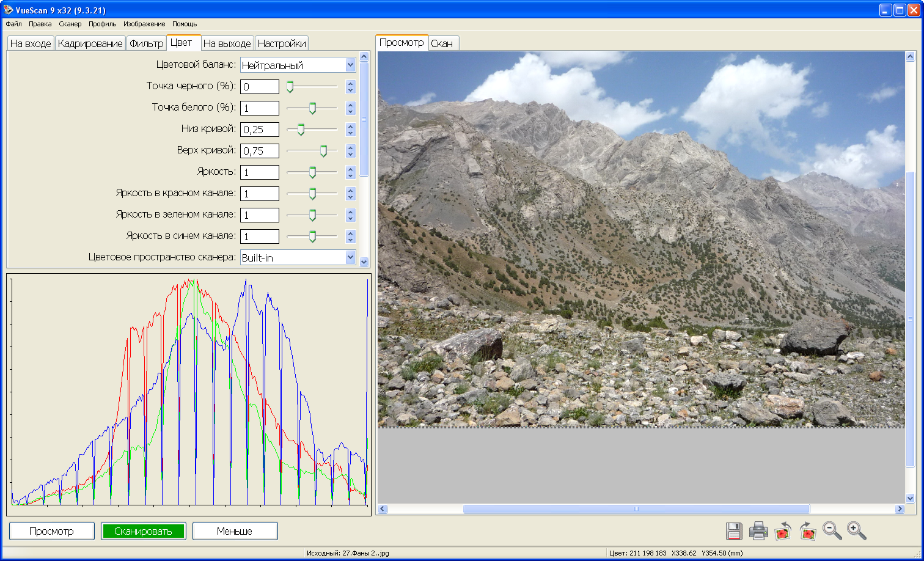Click the printer icon
This screenshot has width=924, height=561.
pos(758,531)
